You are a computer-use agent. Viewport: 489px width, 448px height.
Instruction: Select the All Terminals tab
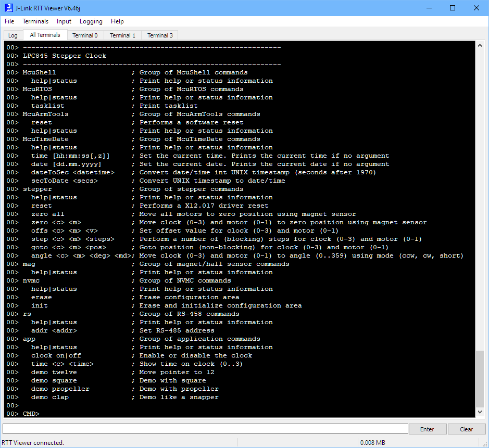pyautogui.click(x=45, y=35)
